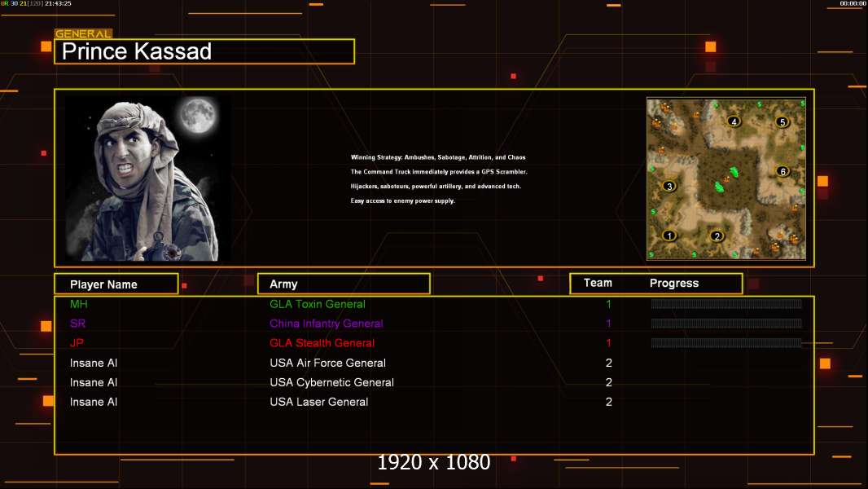Click the Easy access to enemy power line
This screenshot has height=489, width=868.
click(x=402, y=200)
